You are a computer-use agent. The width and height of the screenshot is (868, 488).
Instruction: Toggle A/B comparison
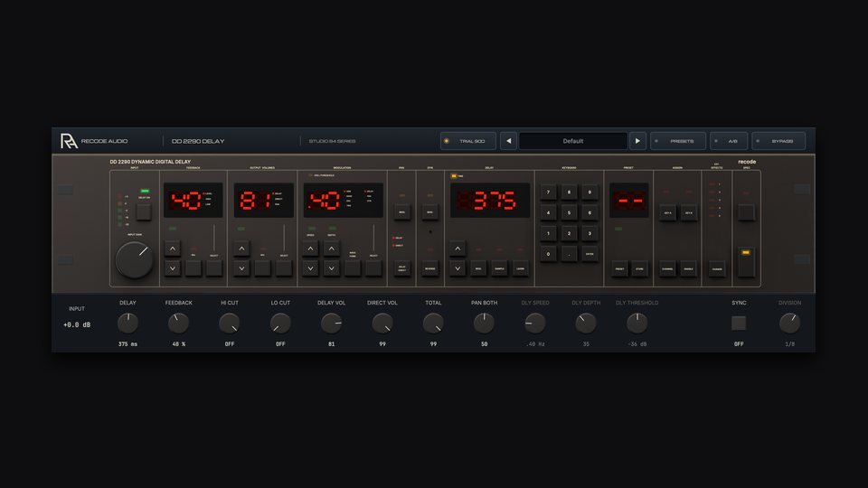coord(729,141)
